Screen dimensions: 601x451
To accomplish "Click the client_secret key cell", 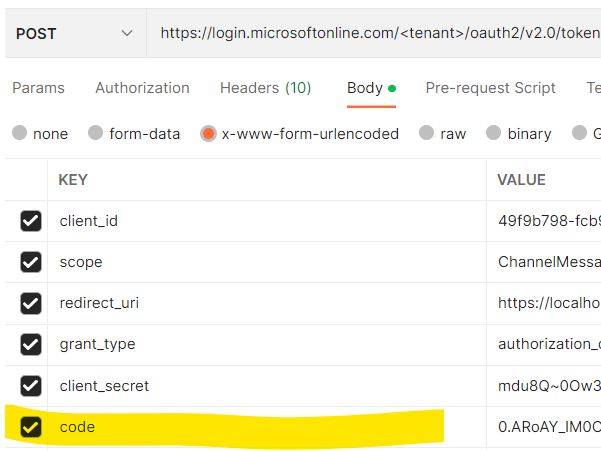I will click(x=267, y=386).
